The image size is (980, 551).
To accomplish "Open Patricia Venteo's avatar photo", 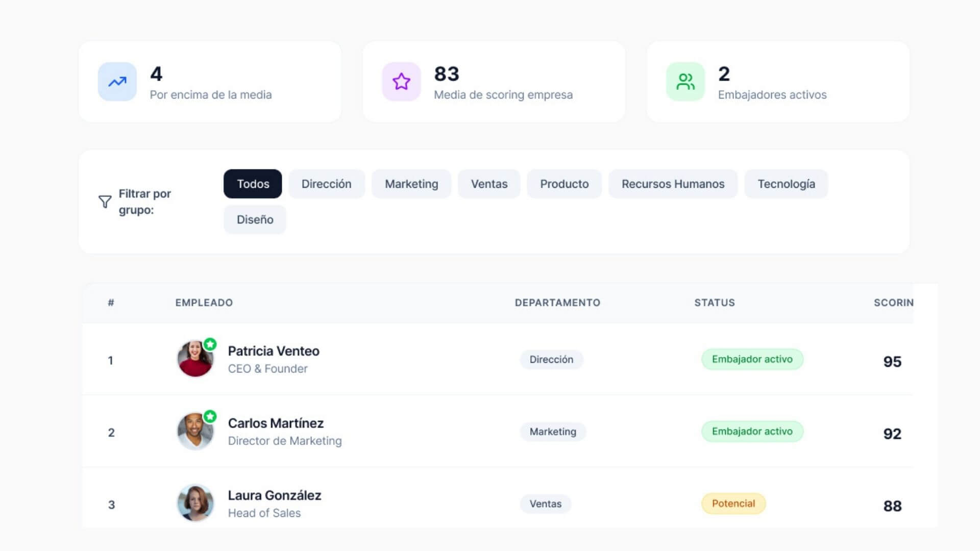I will [194, 360].
